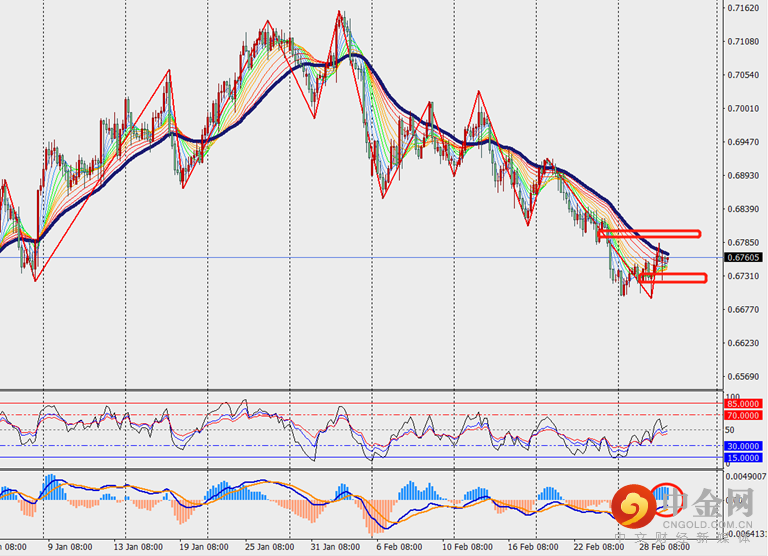768x556 pixels.
Task: Select the blue 30.0000 oscillator level label
Action: pos(743,446)
